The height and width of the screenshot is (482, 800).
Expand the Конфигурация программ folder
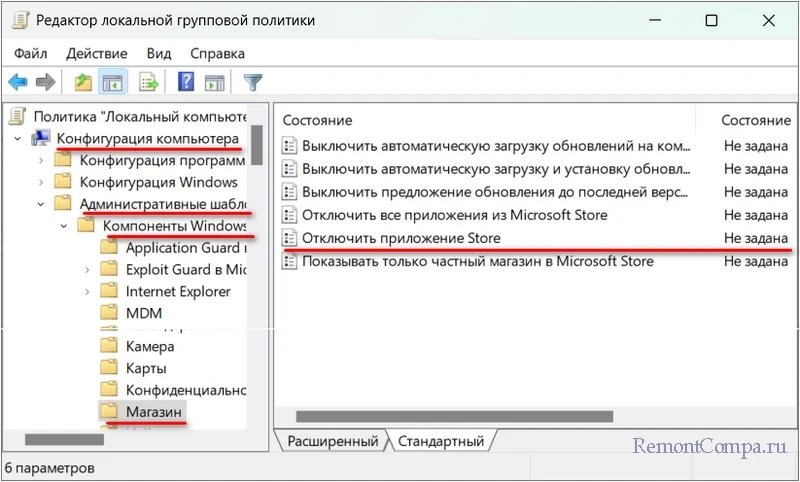click(40, 160)
